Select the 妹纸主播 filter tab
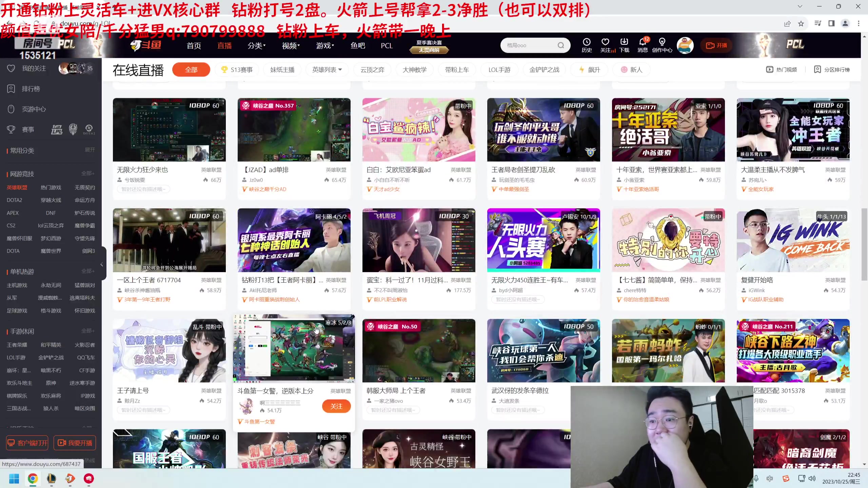 282,69
